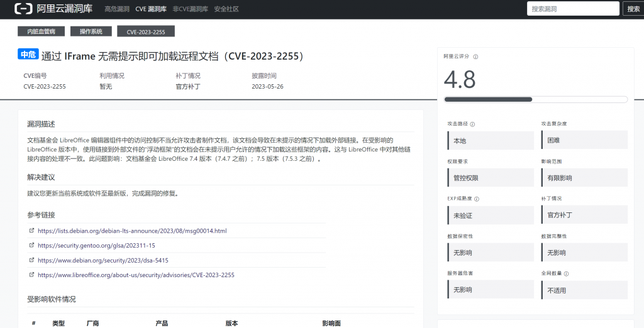The width and height of the screenshot is (644, 328).
Task: Click the 影响面 table column header
Action: coord(331,324)
